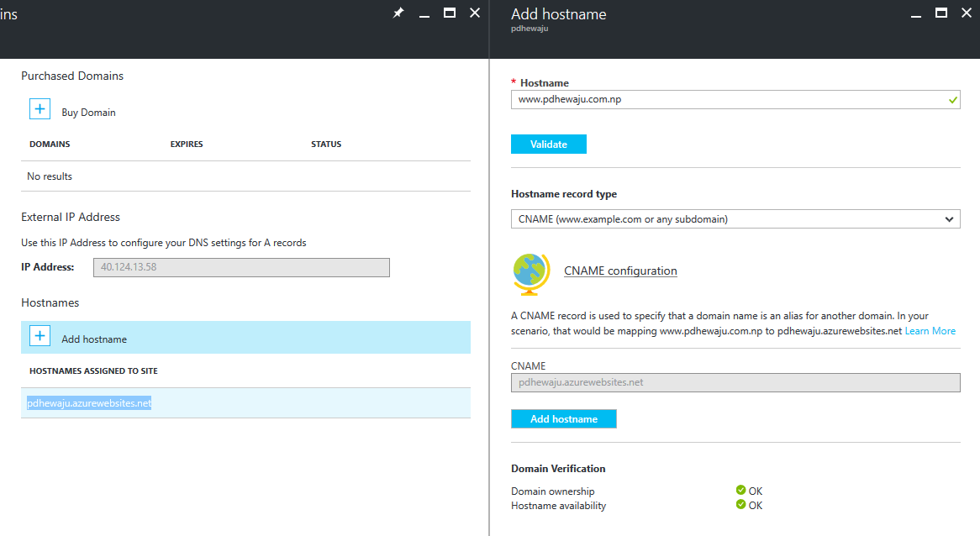Click the green checkmark in Hostname field
Image resolution: width=980 pixels, height=536 pixels.
pyautogui.click(x=952, y=100)
